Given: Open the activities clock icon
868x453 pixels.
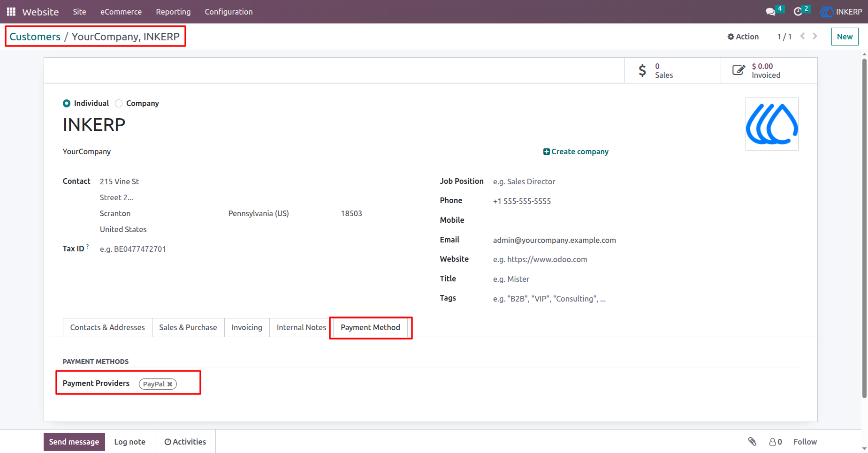Looking at the screenshot, I should (x=798, y=12).
